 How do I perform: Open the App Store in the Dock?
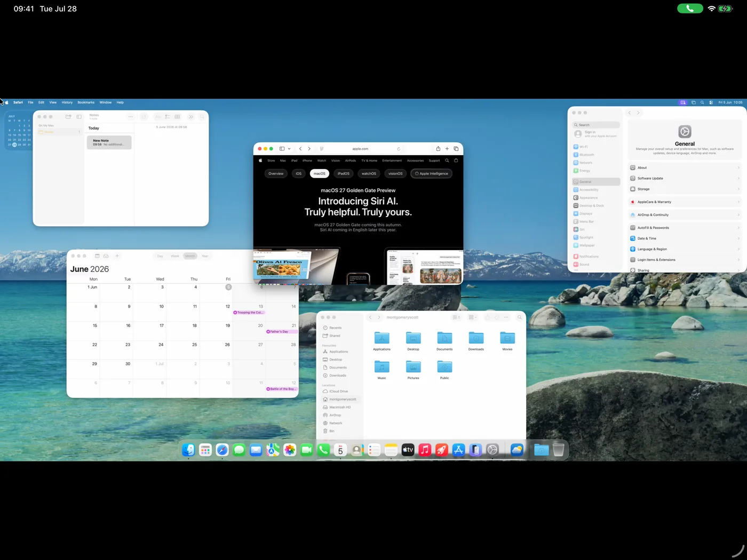[458, 450]
